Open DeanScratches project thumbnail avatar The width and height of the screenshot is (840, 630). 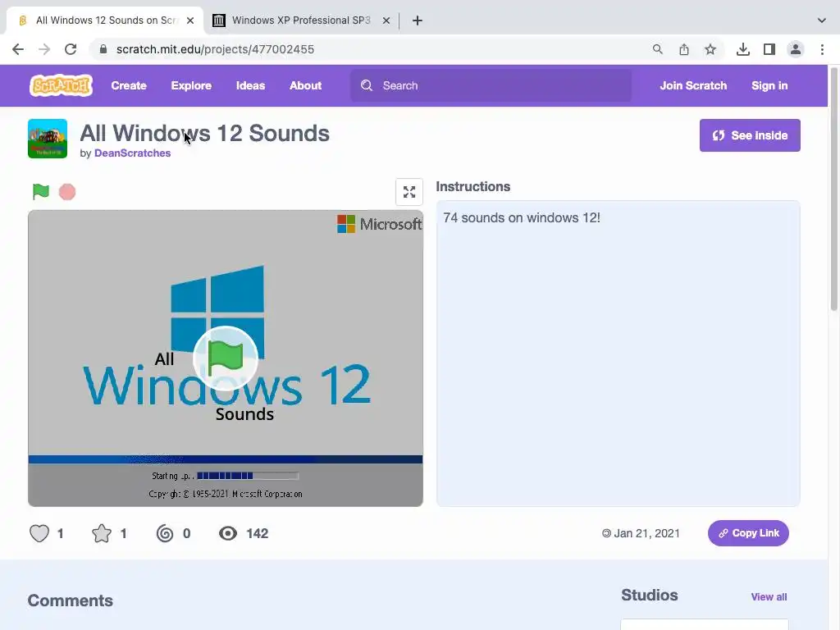tap(48, 139)
